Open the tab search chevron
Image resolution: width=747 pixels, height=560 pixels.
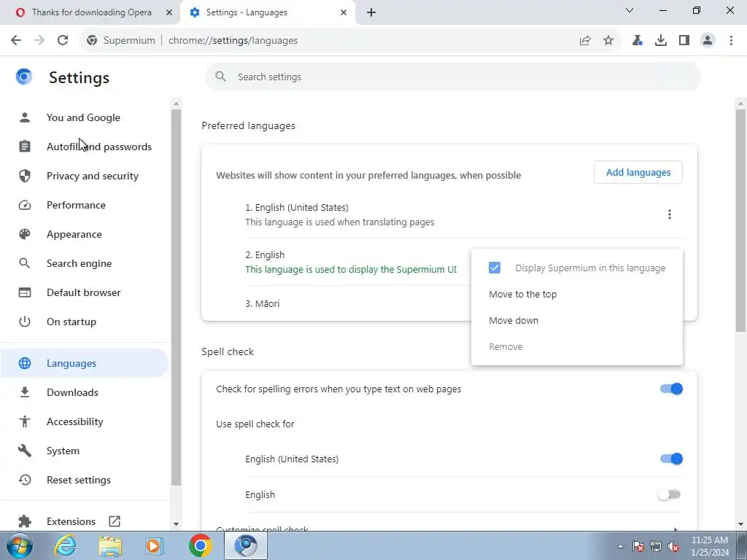(x=630, y=10)
